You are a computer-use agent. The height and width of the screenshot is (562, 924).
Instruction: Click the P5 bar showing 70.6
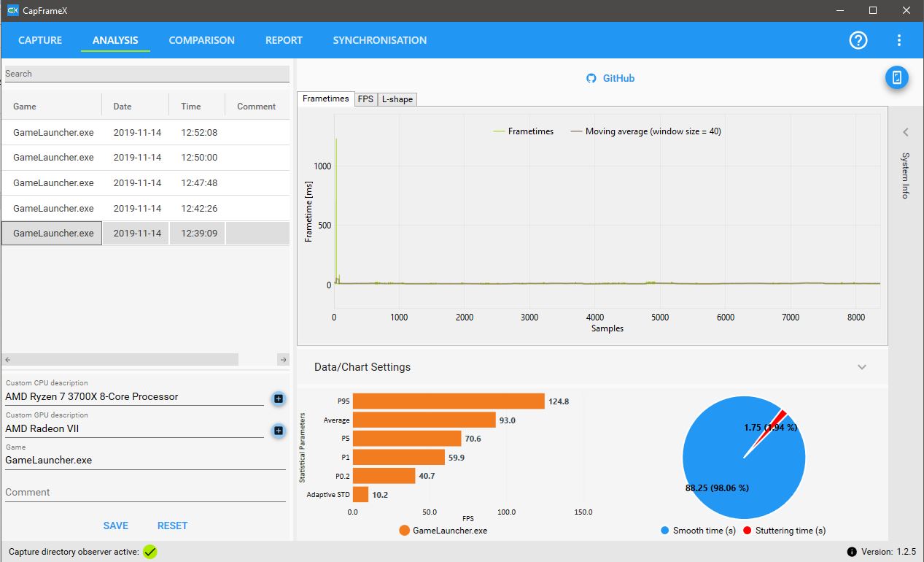tap(407, 439)
